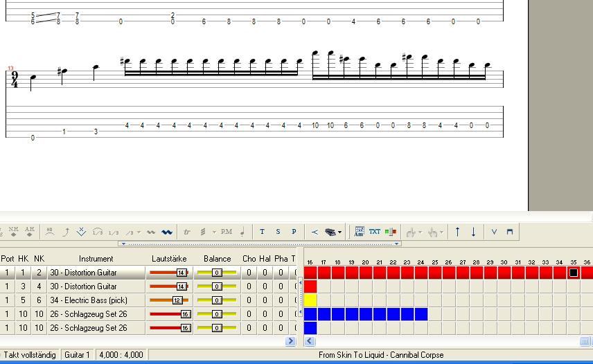This screenshot has width=593, height=364.
Task: Click the Balance column header
Action: pos(217,259)
